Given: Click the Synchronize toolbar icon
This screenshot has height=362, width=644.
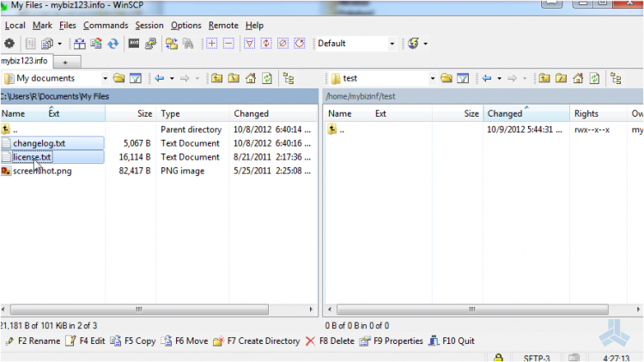Looking at the screenshot, I should coord(96,43).
